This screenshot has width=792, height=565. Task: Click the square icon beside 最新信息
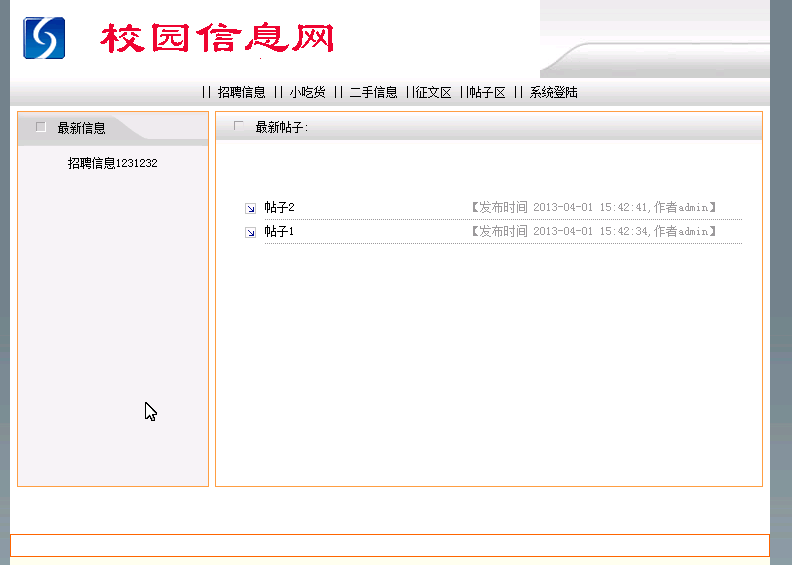tap(41, 127)
